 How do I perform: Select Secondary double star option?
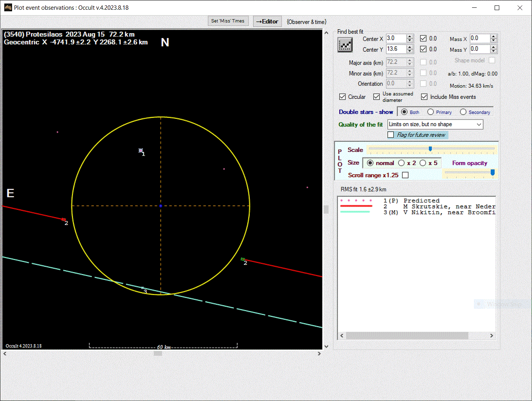pos(463,112)
